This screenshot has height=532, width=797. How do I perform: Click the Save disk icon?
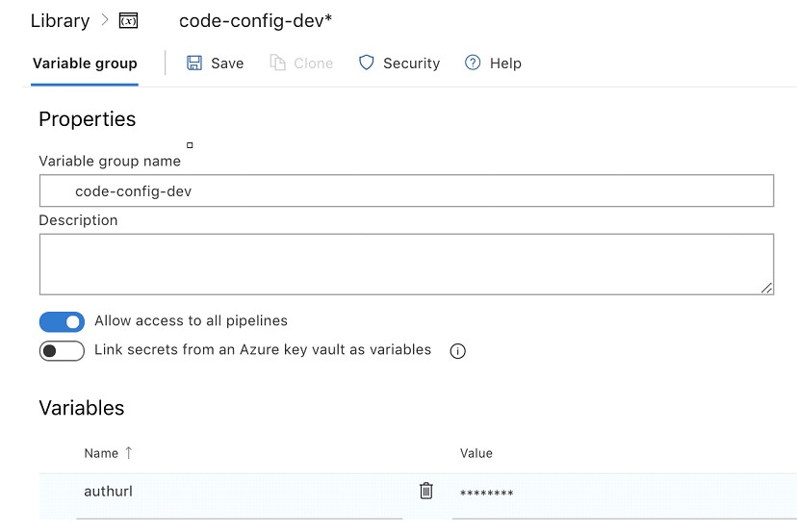pyautogui.click(x=194, y=63)
